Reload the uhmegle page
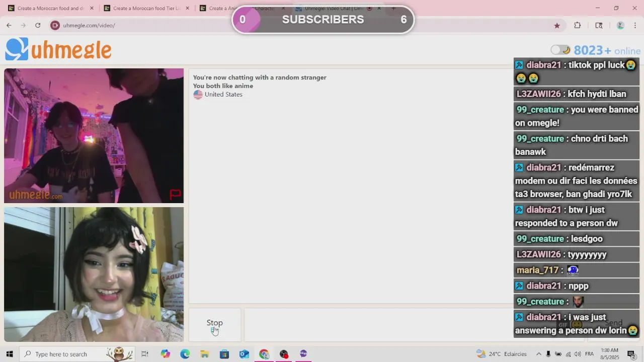Viewport: 644px width, 362px height. (x=38, y=25)
